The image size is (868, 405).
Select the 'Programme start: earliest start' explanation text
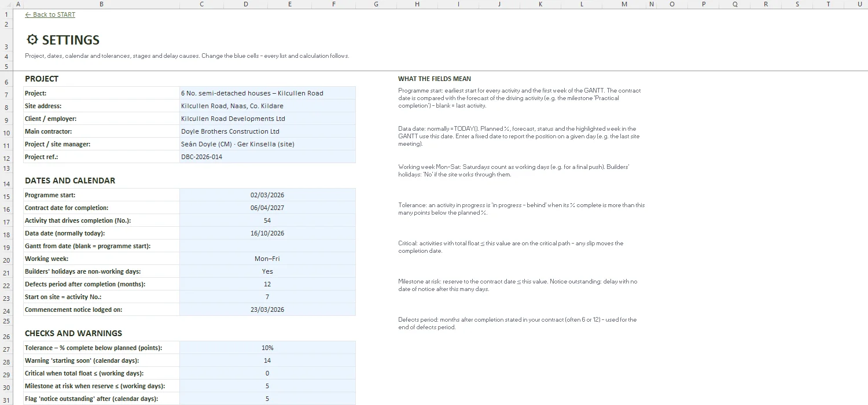[x=520, y=98]
